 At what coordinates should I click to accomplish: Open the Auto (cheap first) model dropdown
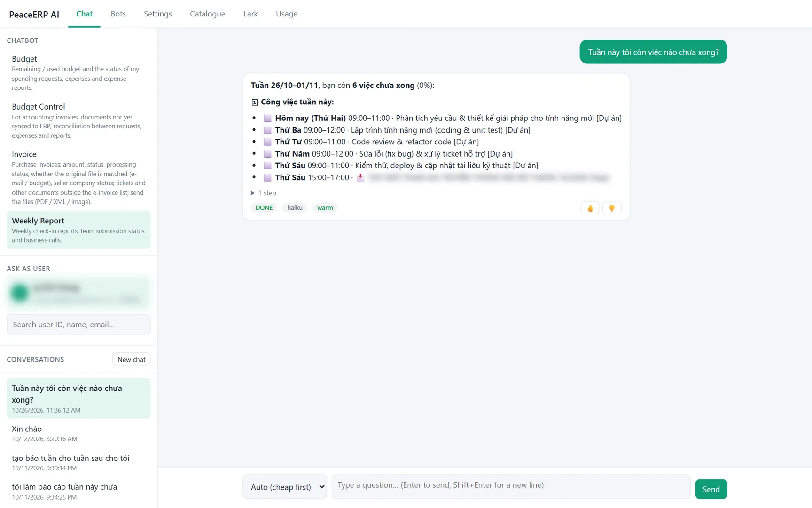click(x=285, y=487)
